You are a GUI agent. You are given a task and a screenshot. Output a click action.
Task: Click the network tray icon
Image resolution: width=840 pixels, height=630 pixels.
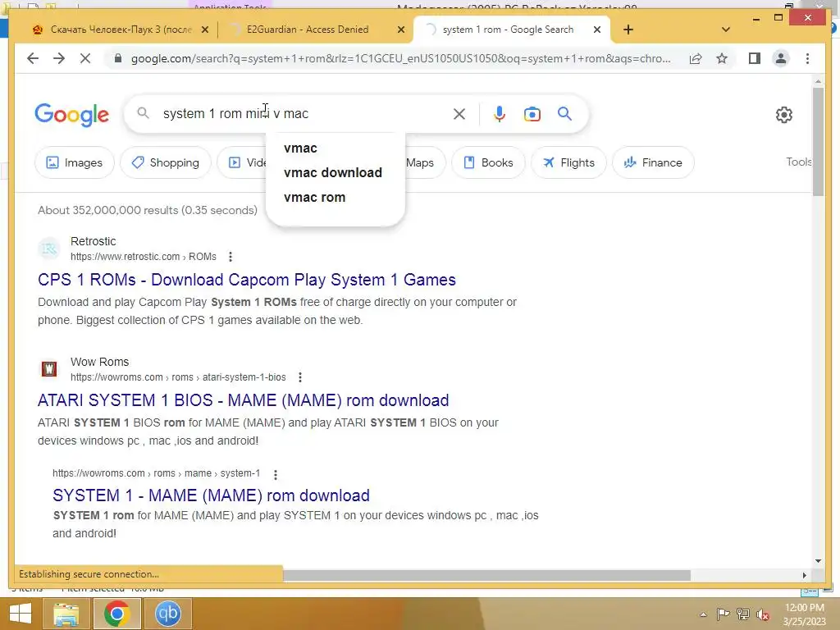743,614
